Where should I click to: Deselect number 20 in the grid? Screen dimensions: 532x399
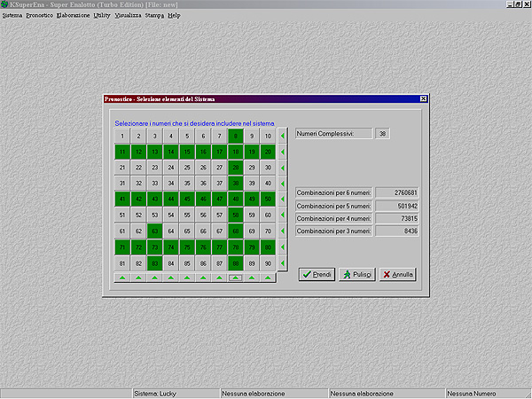click(x=268, y=152)
